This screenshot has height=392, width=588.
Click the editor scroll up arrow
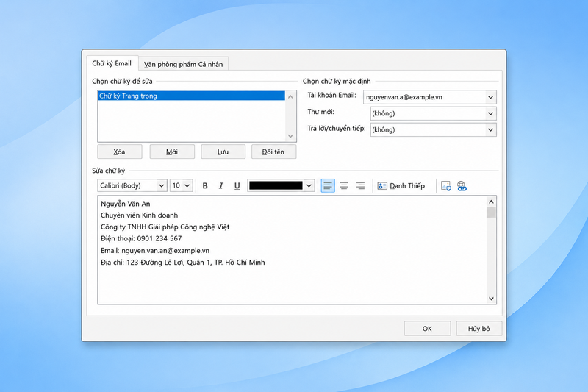click(491, 202)
